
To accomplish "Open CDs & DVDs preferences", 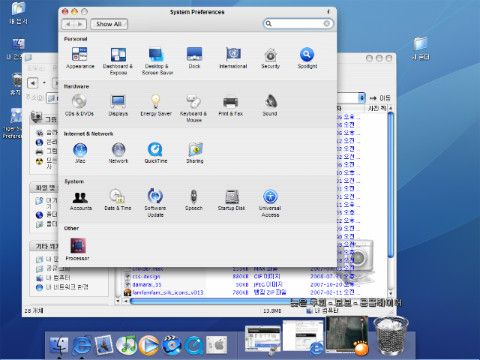I will (79, 105).
